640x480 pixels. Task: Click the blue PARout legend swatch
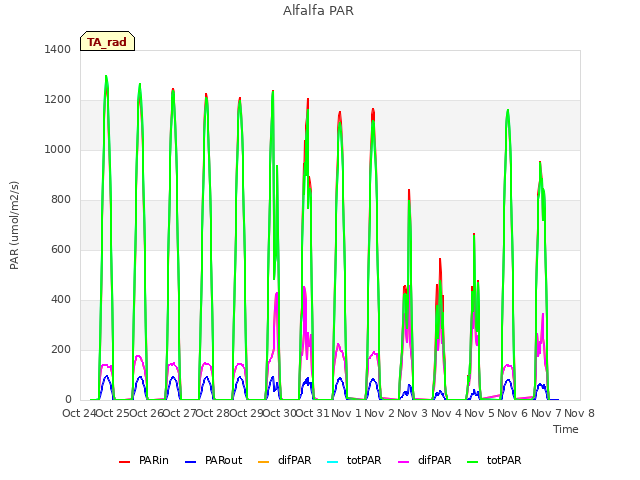click(191, 462)
